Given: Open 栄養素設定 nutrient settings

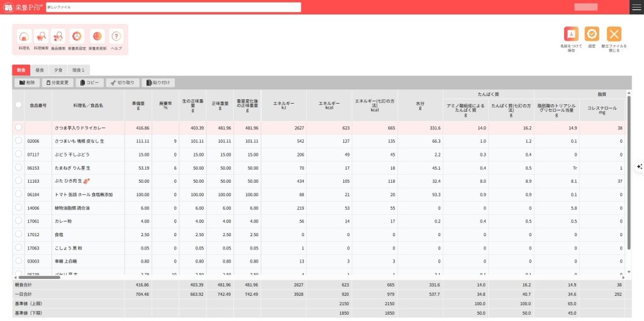Looking at the screenshot, I should [77, 37].
